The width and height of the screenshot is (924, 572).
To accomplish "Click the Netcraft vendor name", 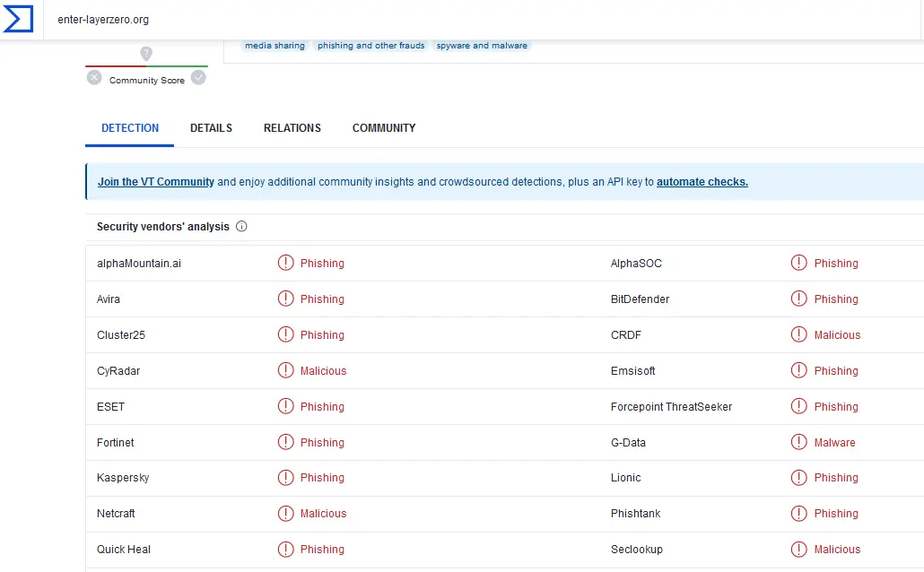I will 116,514.
